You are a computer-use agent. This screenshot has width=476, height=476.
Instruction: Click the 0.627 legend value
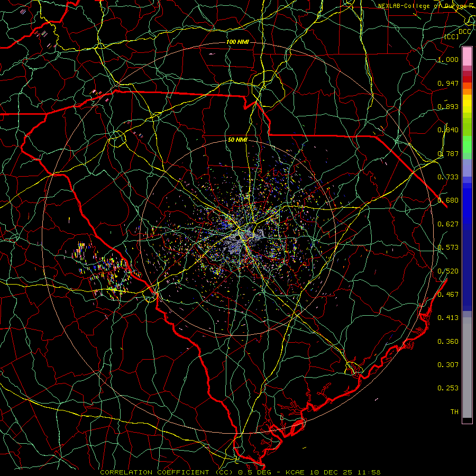click(448, 224)
